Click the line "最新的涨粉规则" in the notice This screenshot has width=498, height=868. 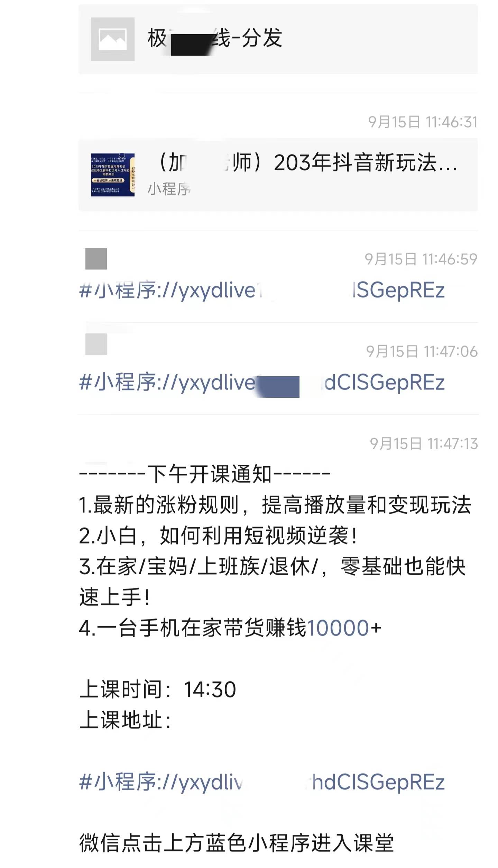[x=275, y=505]
